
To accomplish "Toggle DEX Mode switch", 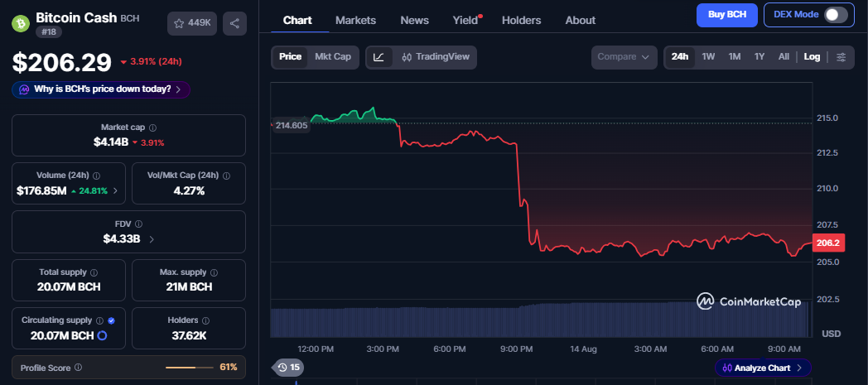I will tap(836, 15).
